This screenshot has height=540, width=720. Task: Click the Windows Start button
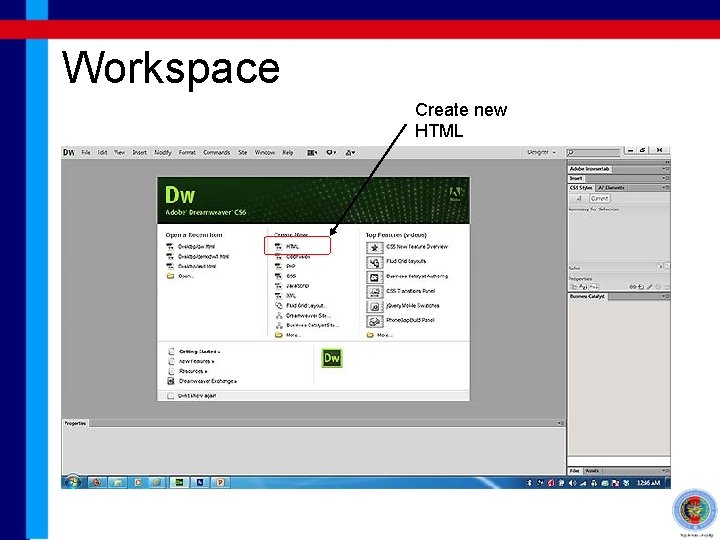[x=73, y=482]
